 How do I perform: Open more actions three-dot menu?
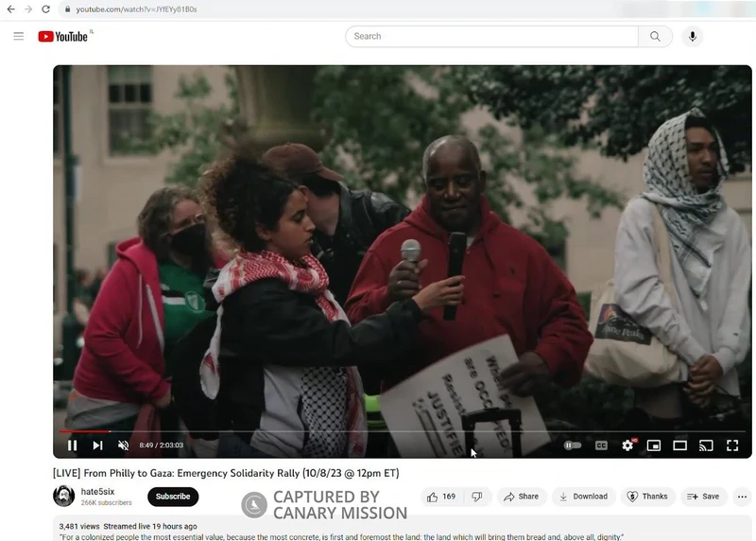coord(742,497)
